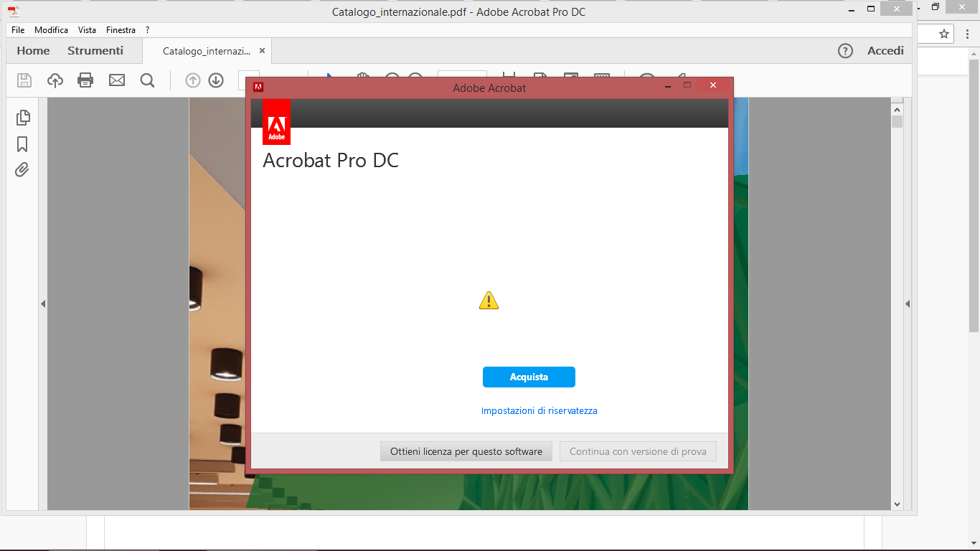Screen dimensions: 980x551
Task: Click the magnifier search icon
Action: point(148,80)
